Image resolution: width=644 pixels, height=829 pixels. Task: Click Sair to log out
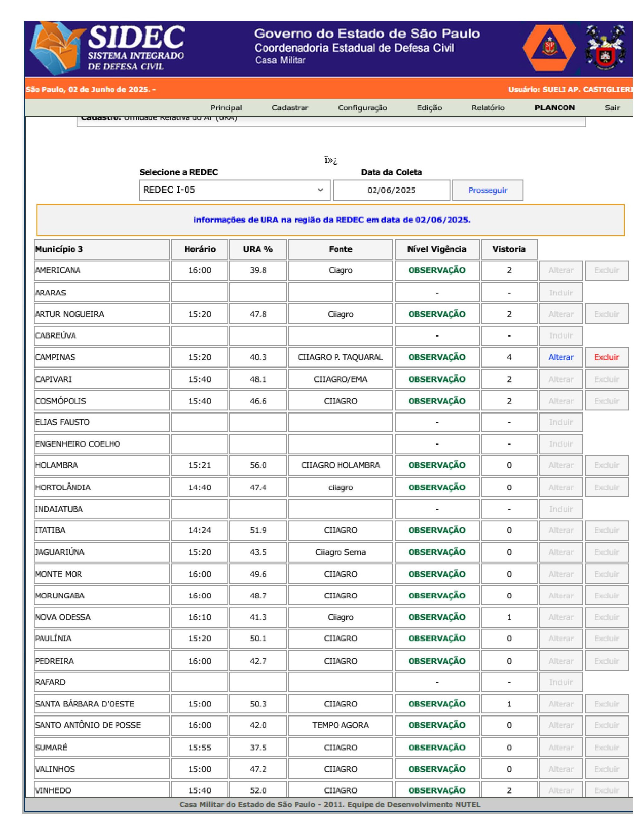pos(612,108)
